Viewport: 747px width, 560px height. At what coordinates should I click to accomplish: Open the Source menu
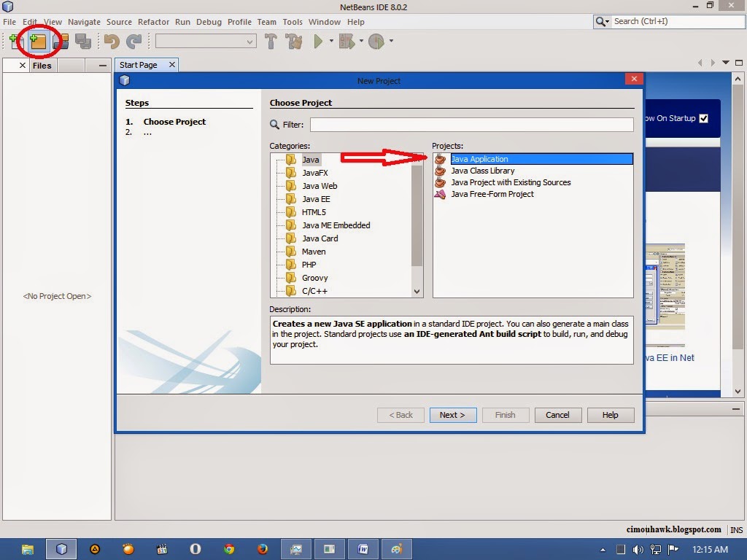[119, 22]
